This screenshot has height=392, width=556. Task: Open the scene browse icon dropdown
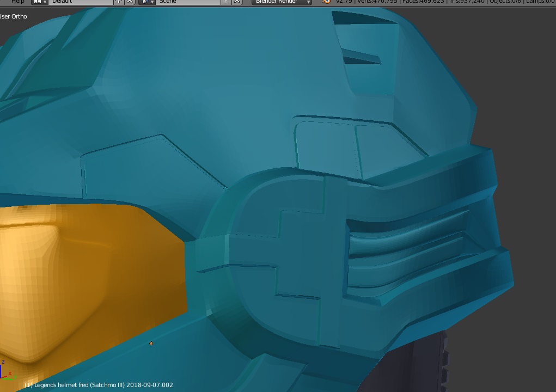[147, 2]
